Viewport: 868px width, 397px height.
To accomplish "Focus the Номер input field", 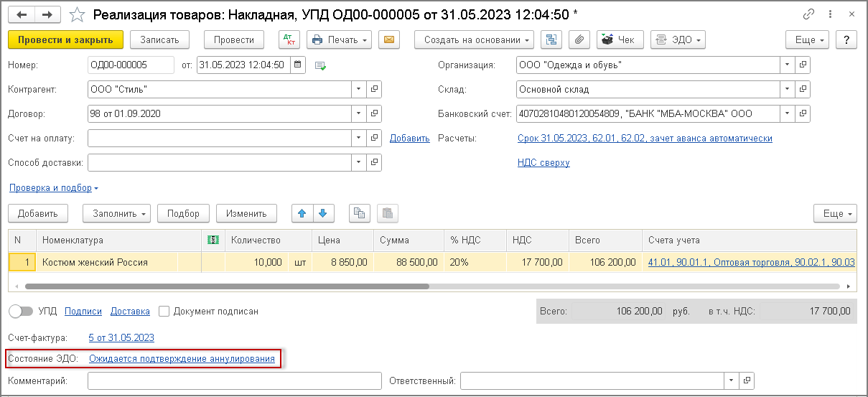I will coord(131,65).
